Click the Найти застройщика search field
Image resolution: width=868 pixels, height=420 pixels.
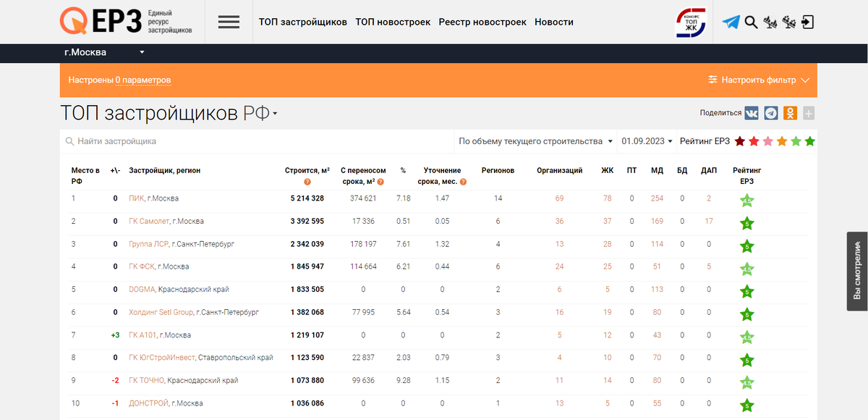coord(257,141)
